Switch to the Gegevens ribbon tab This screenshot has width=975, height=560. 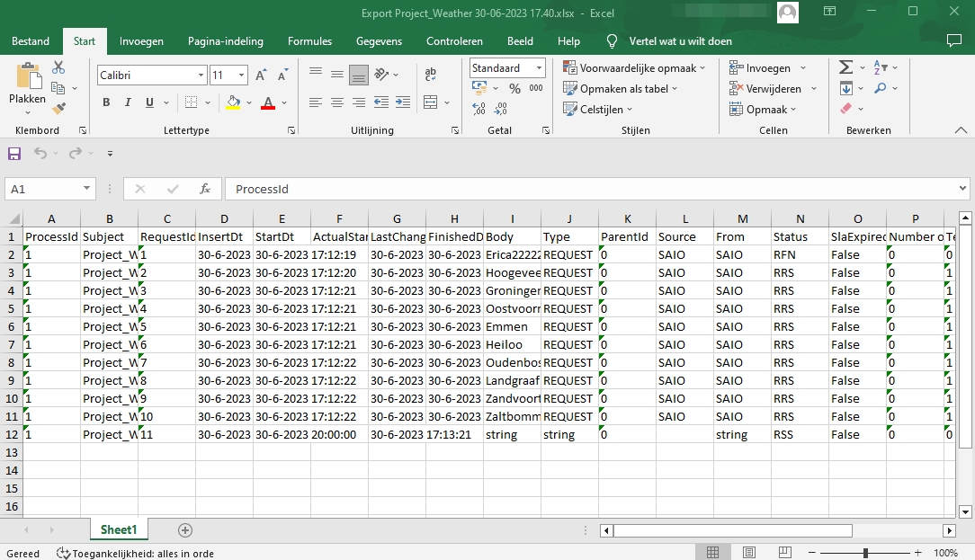point(380,41)
